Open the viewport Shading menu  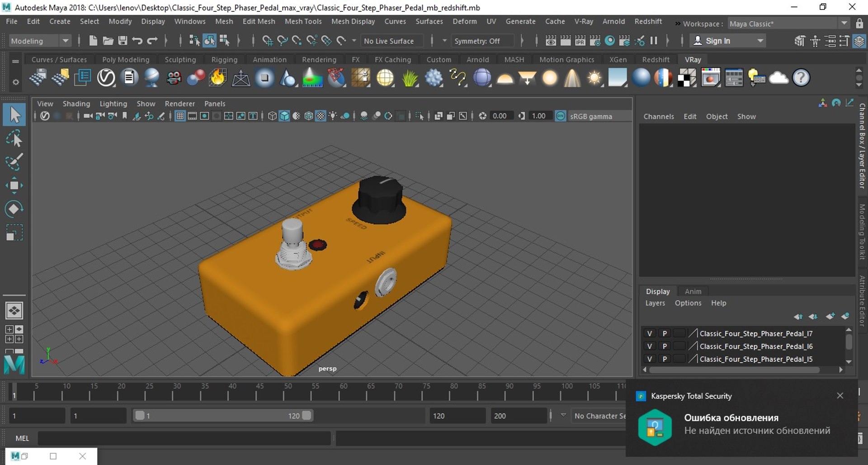point(76,104)
